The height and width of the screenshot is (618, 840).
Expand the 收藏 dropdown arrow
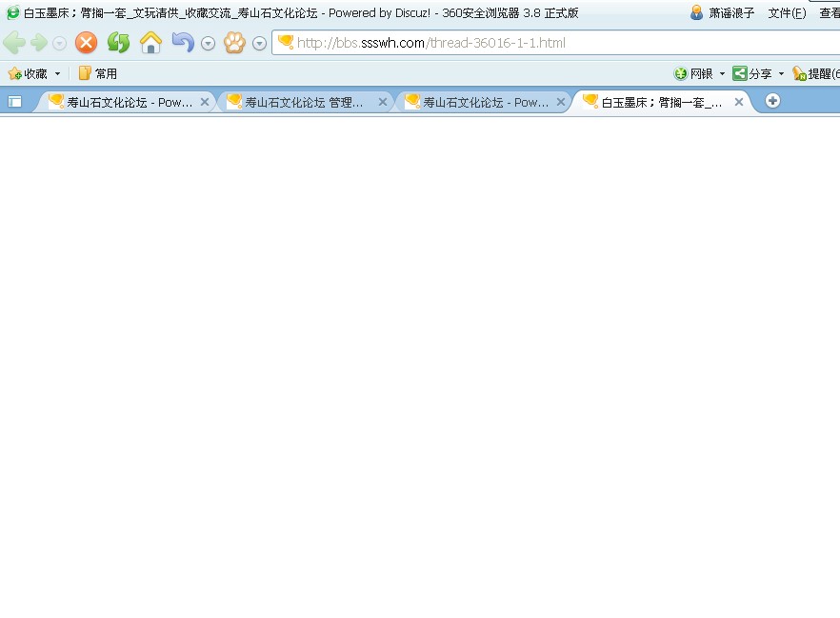coord(57,74)
